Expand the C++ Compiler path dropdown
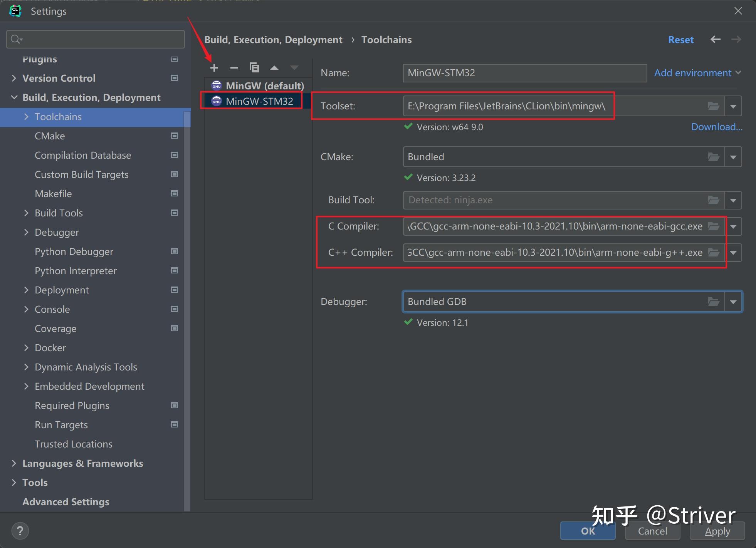The width and height of the screenshot is (756, 548). click(x=735, y=252)
